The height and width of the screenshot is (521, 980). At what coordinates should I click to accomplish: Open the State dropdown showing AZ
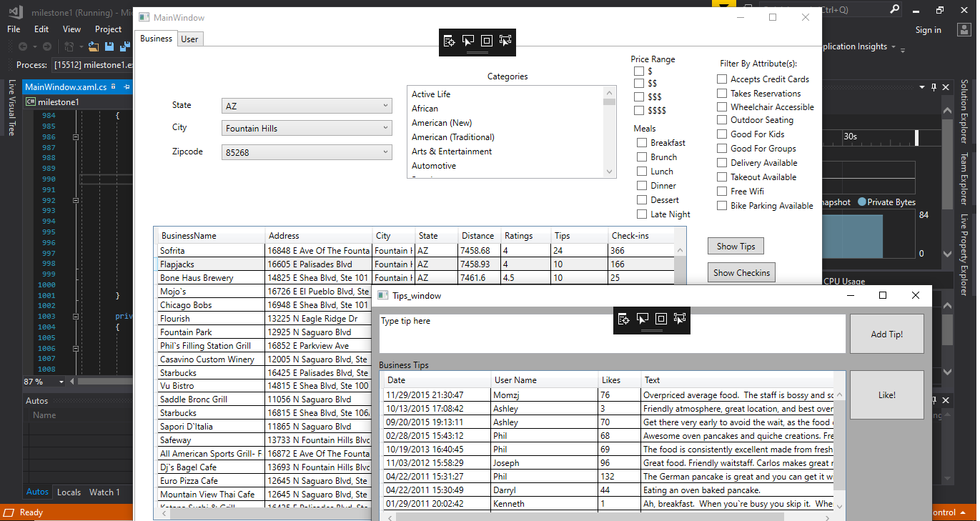(x=307, y=106)
